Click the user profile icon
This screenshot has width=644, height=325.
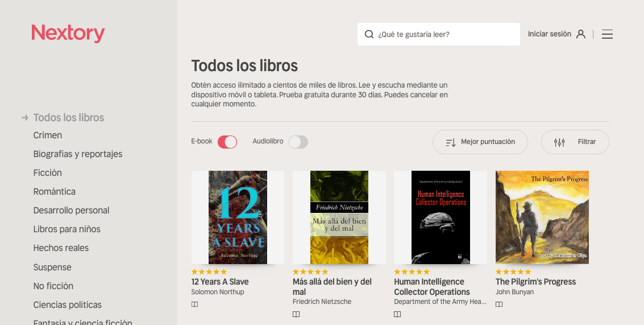point(581,34)
